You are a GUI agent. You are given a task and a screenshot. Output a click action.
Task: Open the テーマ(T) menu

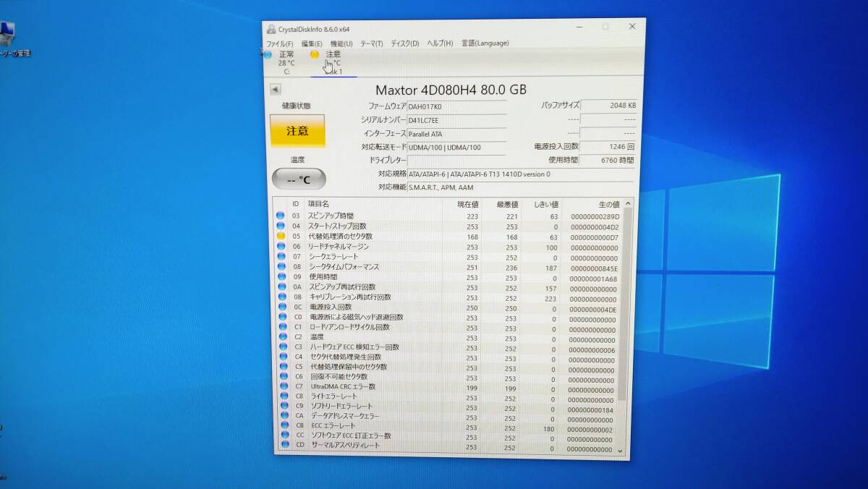click(371, 44)
